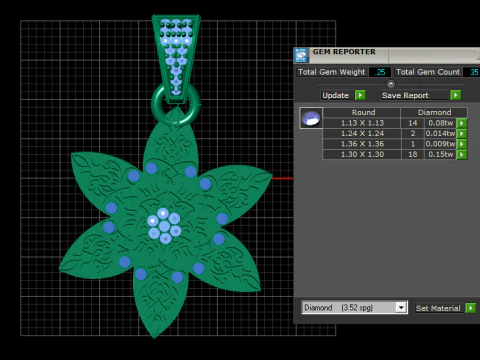Select the 1.13 X 1.13 size cell

tap(362, 123)
